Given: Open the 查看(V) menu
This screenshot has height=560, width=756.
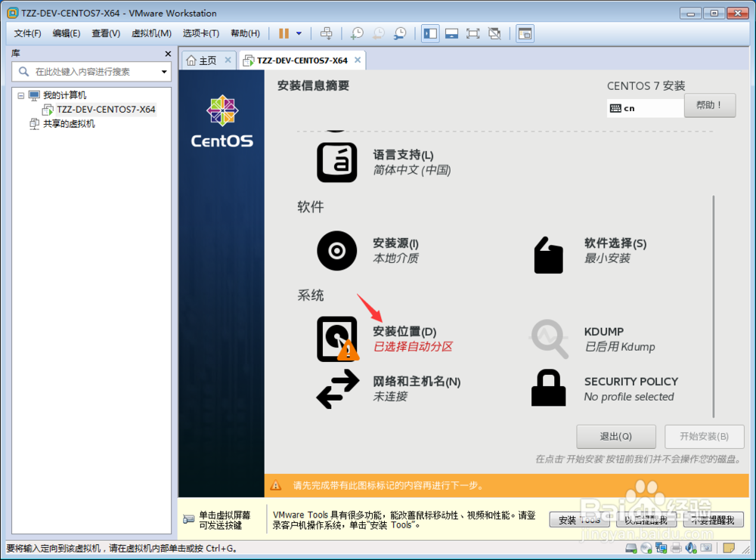Looking at the screenshot, I should [106, 33].
